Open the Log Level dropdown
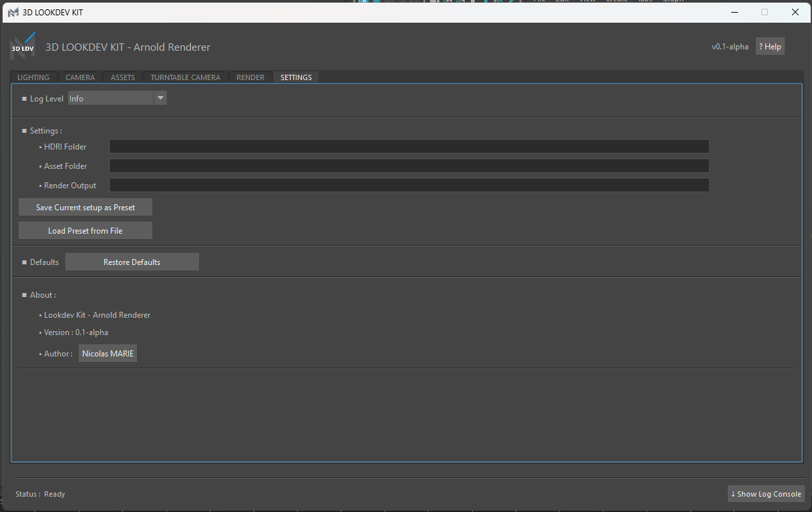812x512 pixels. [x=117, y=98]
